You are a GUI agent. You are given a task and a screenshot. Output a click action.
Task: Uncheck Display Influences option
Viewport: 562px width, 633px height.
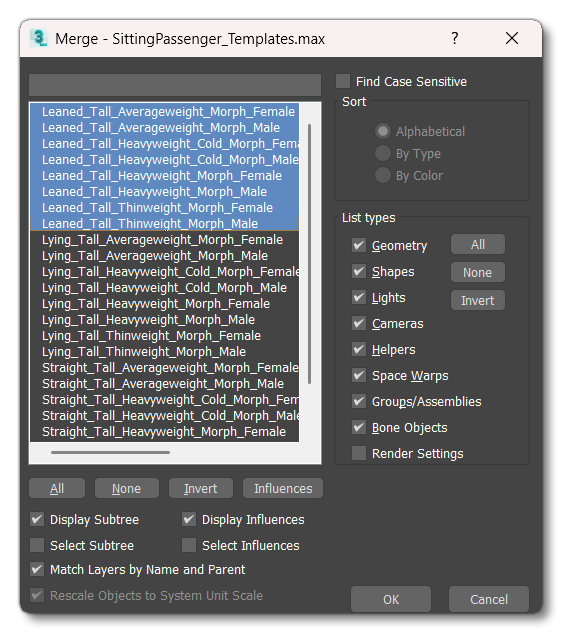click(189, 519)
